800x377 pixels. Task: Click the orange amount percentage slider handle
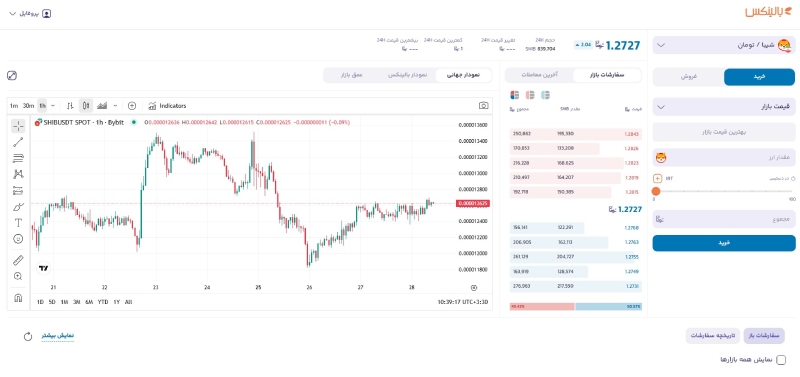click(656, 191)
